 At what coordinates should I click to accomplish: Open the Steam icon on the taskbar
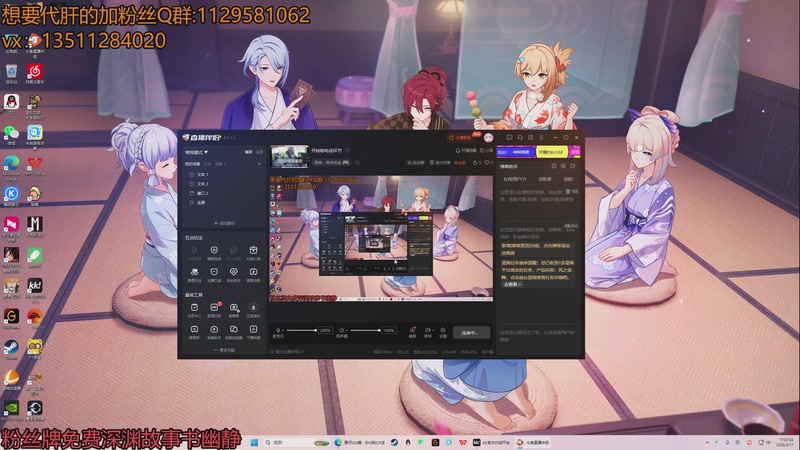click(394, 442)
